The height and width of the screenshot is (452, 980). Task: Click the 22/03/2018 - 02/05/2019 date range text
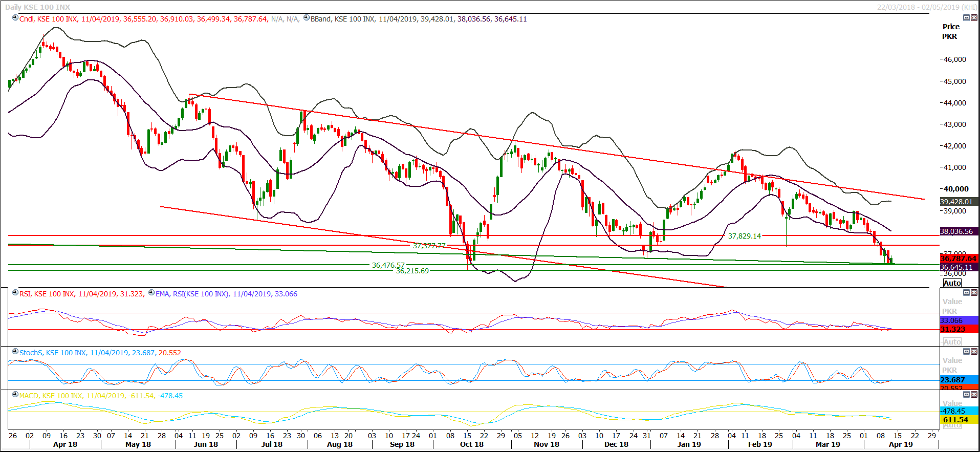[x=927, y=7]
